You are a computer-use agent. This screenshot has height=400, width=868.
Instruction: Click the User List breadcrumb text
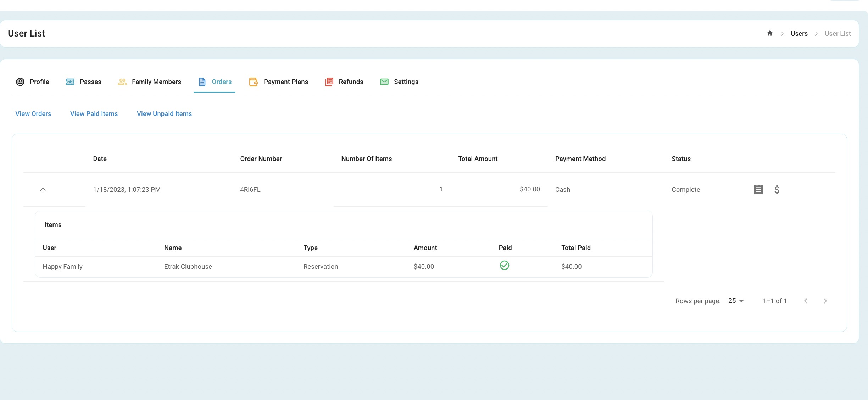pyautogui.click(x=838, y=34)
